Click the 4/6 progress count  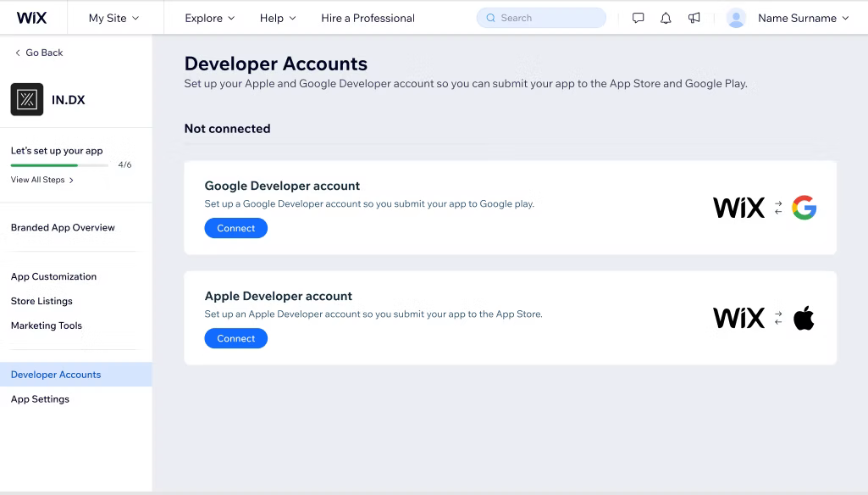(x=124, y=164)
